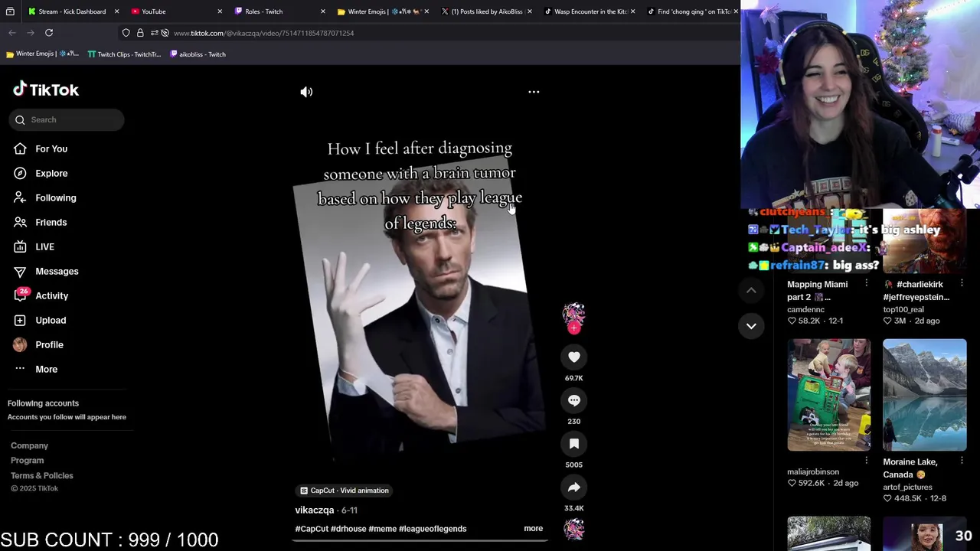Expand video caption with more link
The image size is (980, 551).
[533, 528]
